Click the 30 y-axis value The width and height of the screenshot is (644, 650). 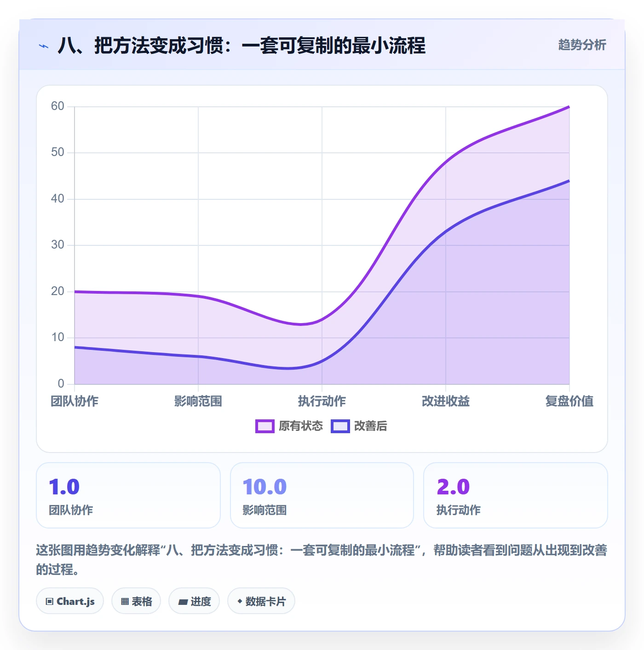[x=57, y=245]
